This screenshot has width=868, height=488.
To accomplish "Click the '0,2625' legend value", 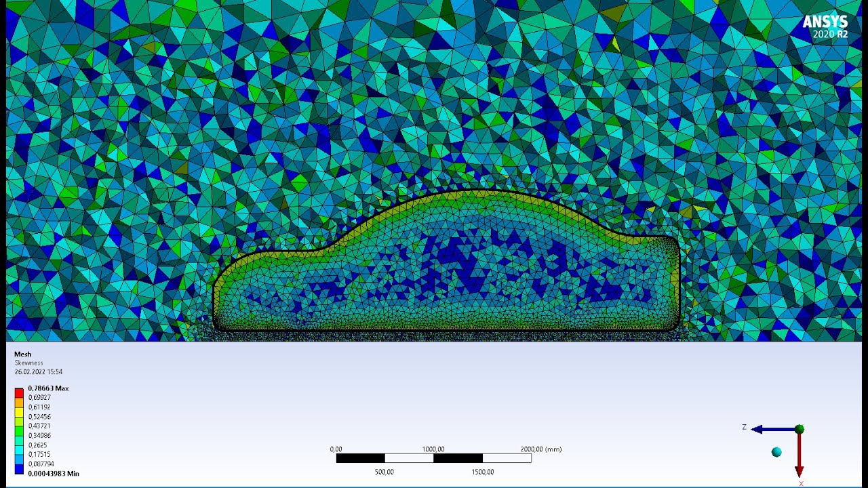I will click(37, 445).
